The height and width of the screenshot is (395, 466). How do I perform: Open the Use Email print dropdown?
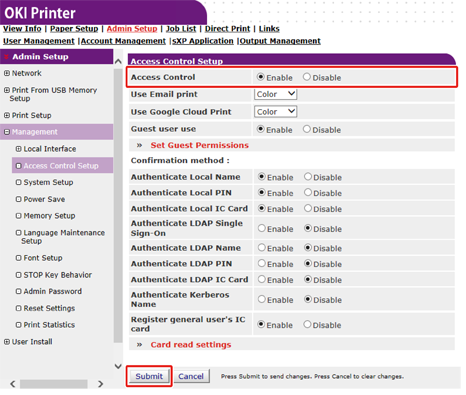point(275,94)
